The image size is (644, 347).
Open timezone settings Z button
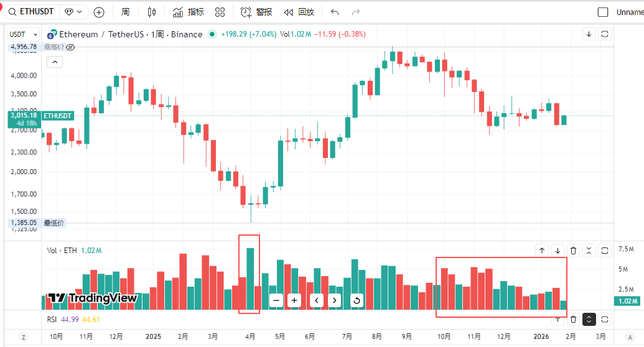coord(24,337)
